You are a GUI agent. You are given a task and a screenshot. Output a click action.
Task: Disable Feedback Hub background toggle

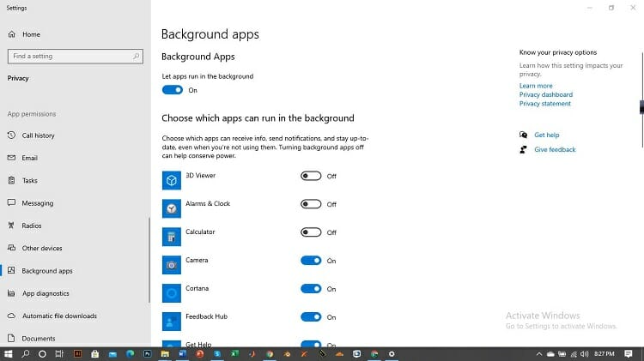(x=311, y=316)
